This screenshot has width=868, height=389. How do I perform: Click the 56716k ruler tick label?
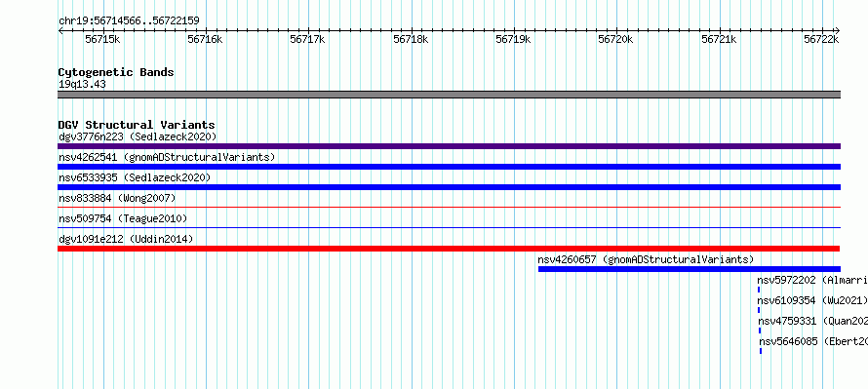(205, 39)
